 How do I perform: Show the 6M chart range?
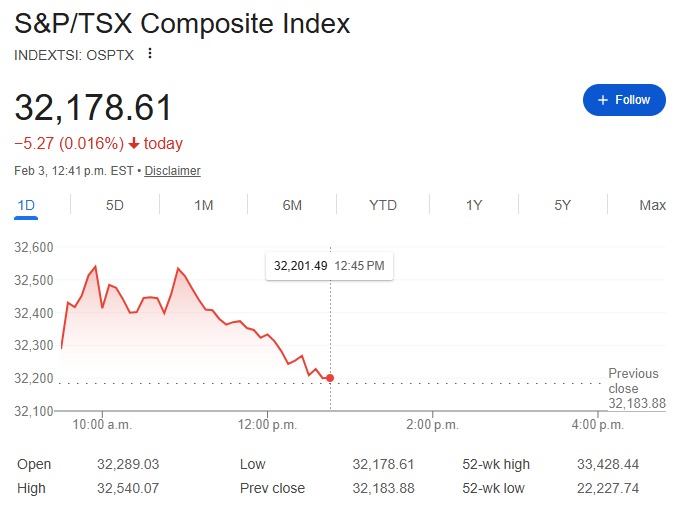(293, 205)
